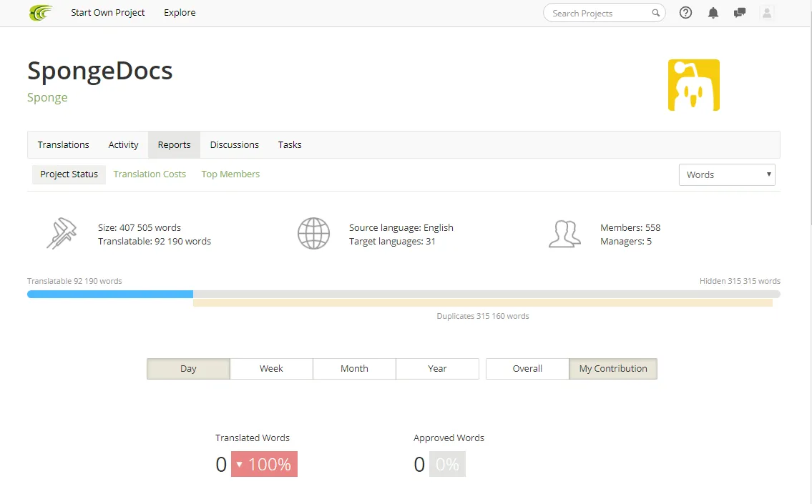Click 'Translatable: 92 190 words' in the stats row
The width and height of the screenshot is (812, 504).
click(155, 241)
